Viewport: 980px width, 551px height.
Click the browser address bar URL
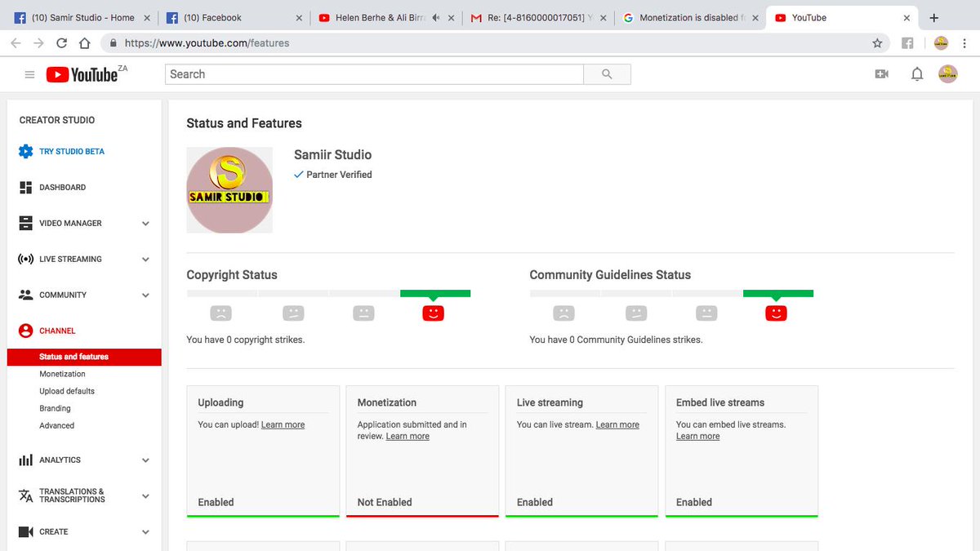[207, 43]
